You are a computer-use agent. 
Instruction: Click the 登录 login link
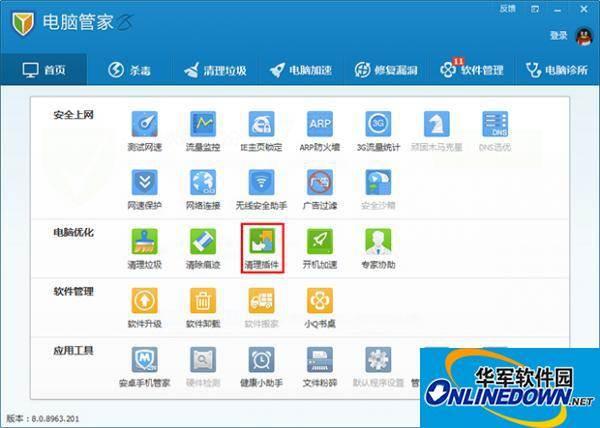point(559,36)
